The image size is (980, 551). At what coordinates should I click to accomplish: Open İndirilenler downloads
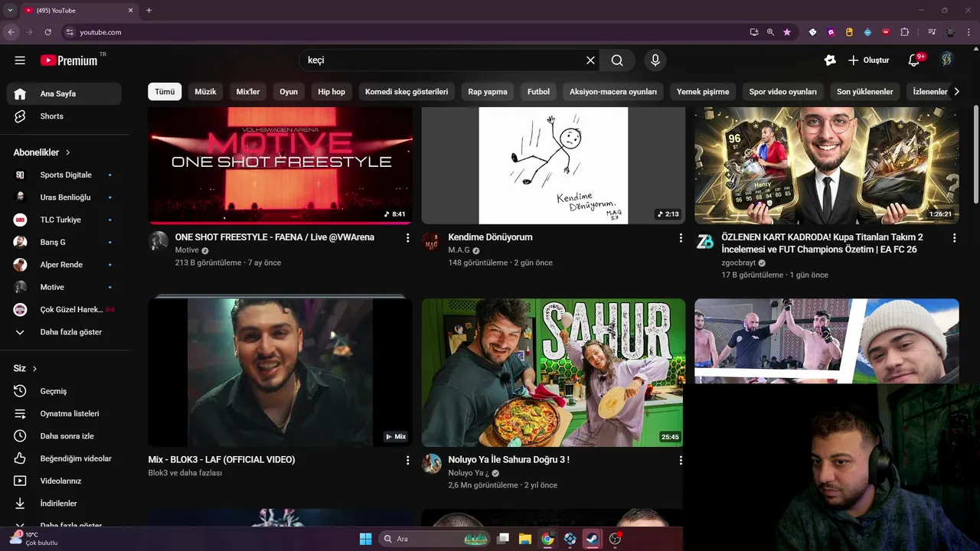(x=64, y=504)
